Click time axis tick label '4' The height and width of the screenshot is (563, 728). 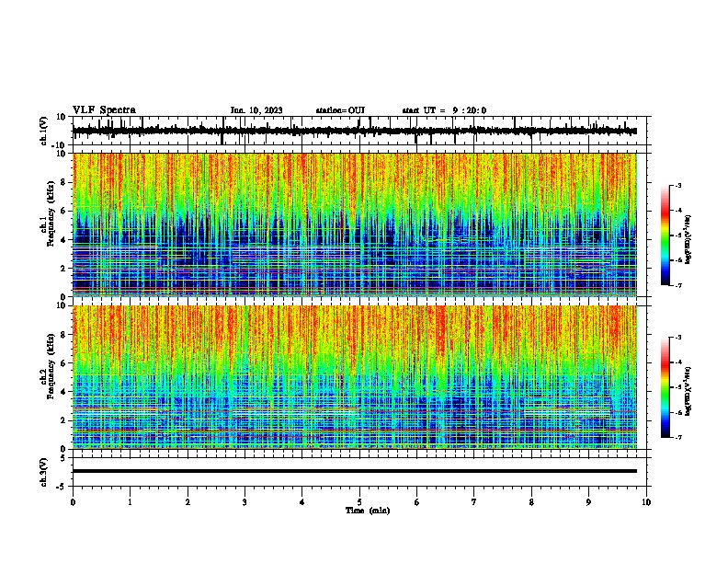302,502
